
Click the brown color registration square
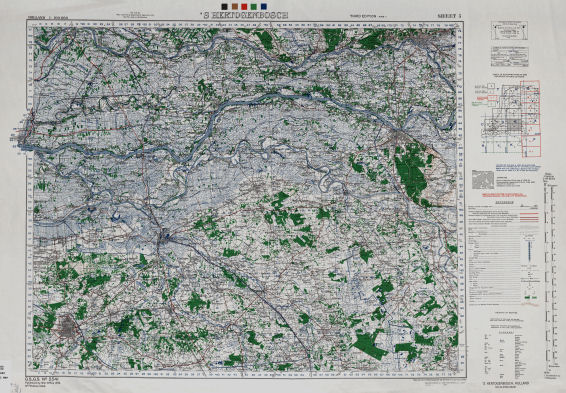click(234, 6)
